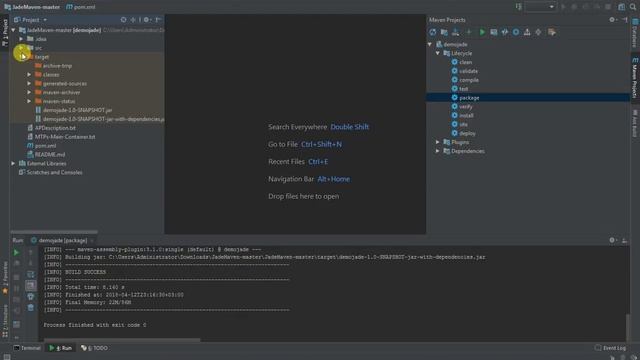Collapse all icon in Project panel header
Image resolution: width=640 pixels, height=360 pixels.
point(133,20)
